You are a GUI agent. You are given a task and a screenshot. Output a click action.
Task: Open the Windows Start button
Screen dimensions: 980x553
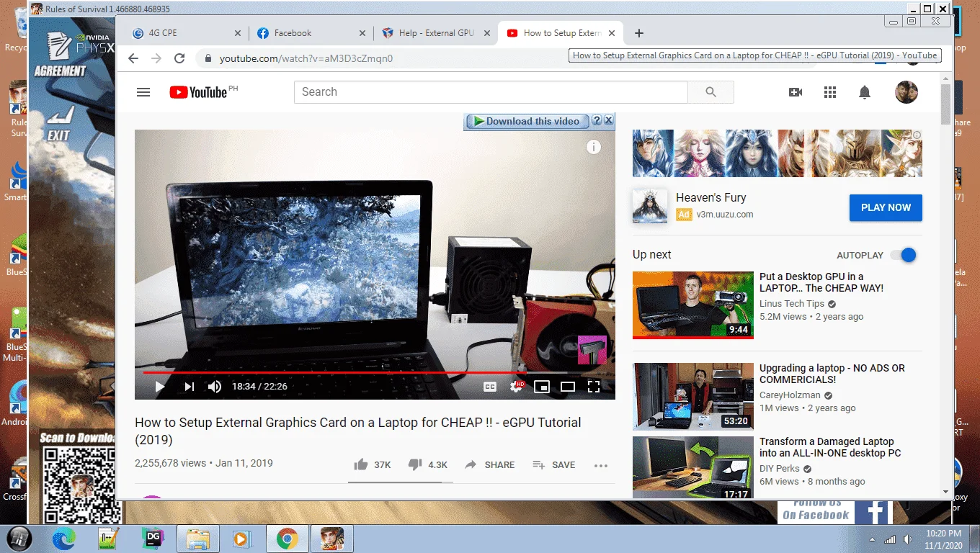click(20, 539)
